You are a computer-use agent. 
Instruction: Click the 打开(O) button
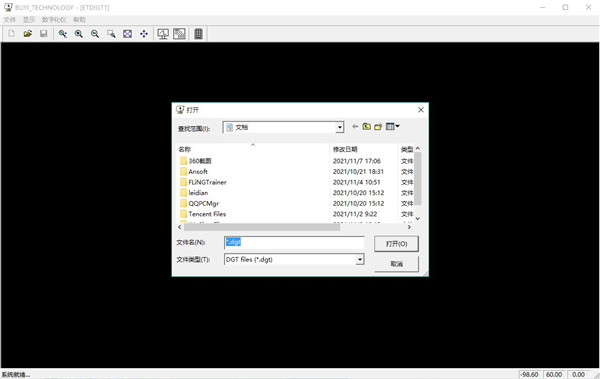(x=396, y=244)
